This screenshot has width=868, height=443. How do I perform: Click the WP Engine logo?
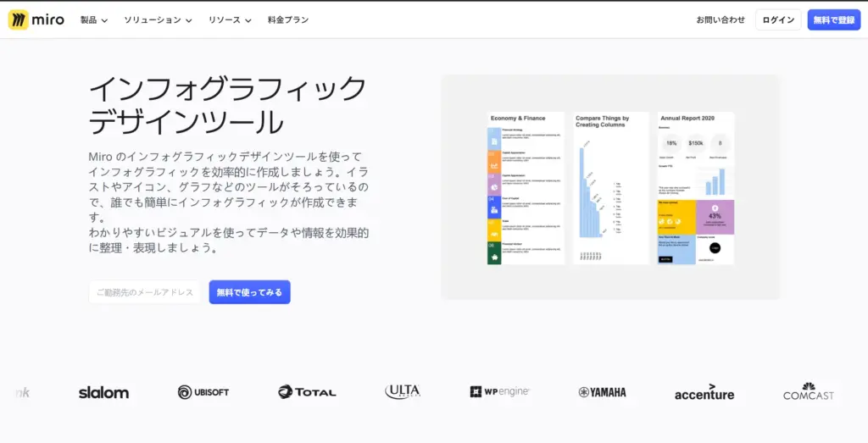pos(500,391)
